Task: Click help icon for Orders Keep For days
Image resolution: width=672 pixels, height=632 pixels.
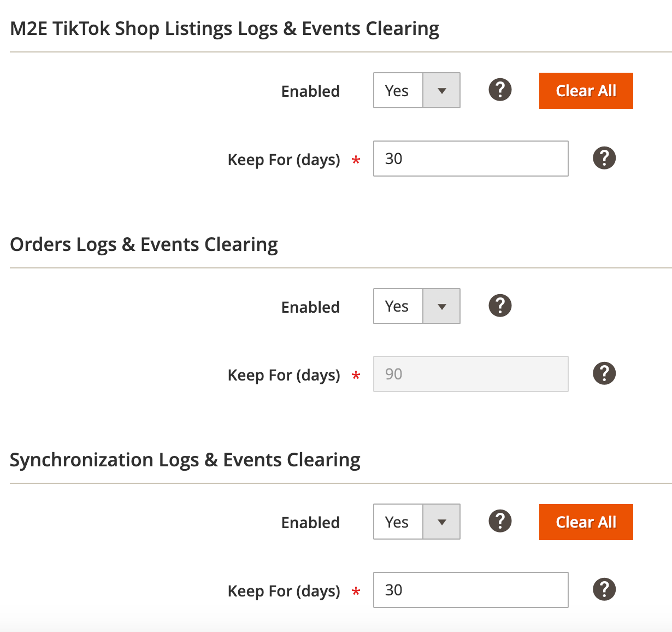Action: click(604, 373)
